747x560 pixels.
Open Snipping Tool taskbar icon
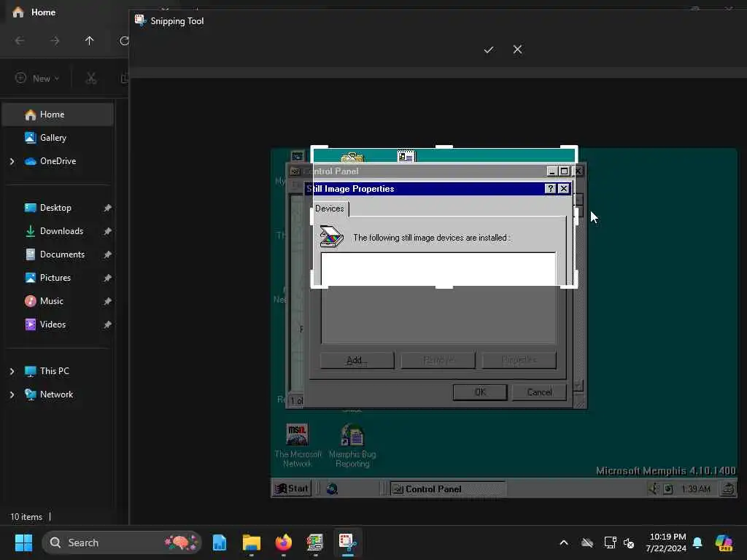point(347,542)
